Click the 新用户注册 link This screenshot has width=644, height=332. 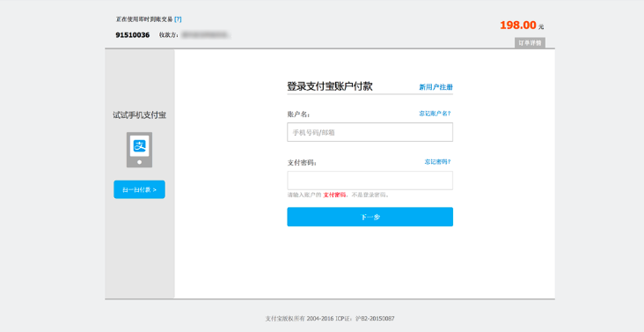click(x=435, y=87)
